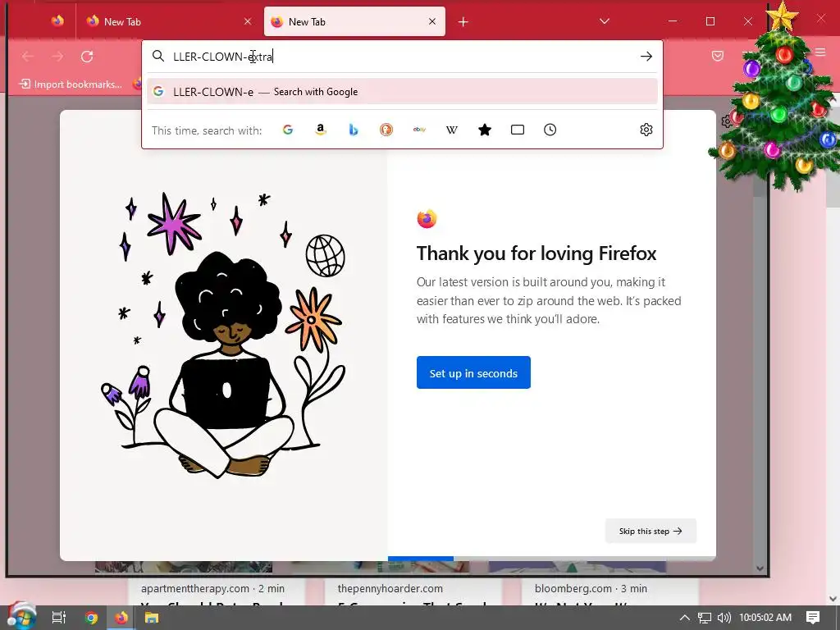Screen dimensions: 840x630
Task: Launch Chrome from taskbar
Action: pos(91,618)
